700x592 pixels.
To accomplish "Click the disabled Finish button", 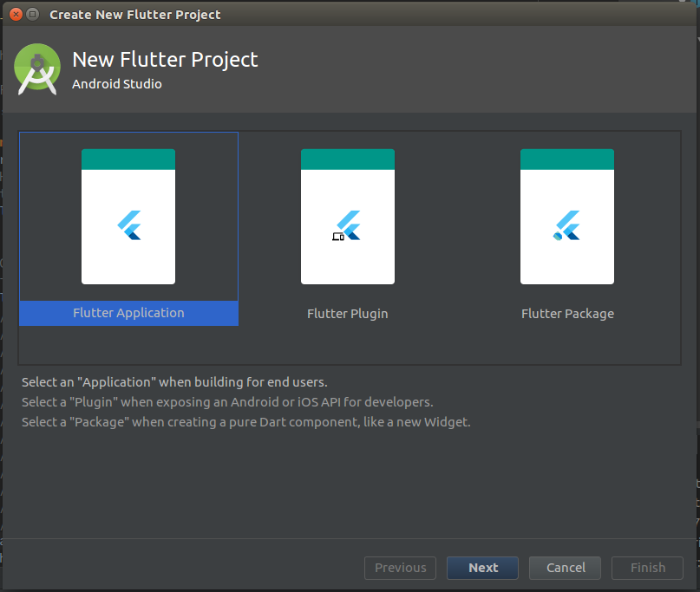I will [647, 568].
